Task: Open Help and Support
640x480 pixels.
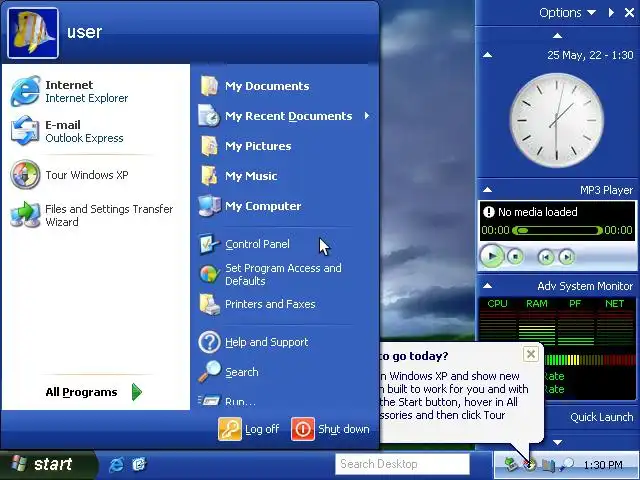Action: (254, 342)
